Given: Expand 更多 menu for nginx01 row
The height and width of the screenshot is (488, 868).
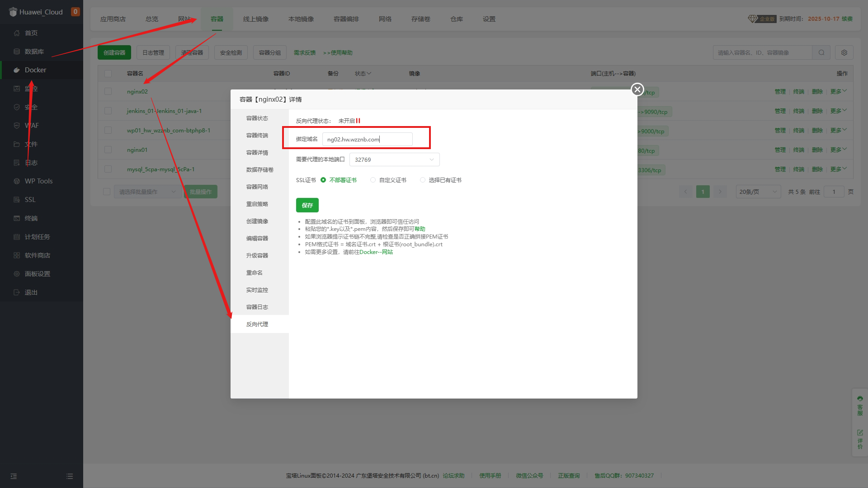Looking at the screenshot, I should [838, 150].
